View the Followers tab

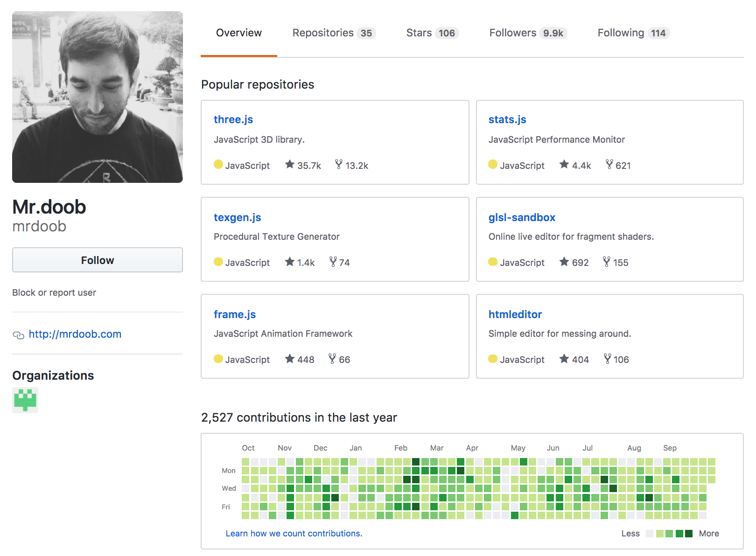(528, 33)
